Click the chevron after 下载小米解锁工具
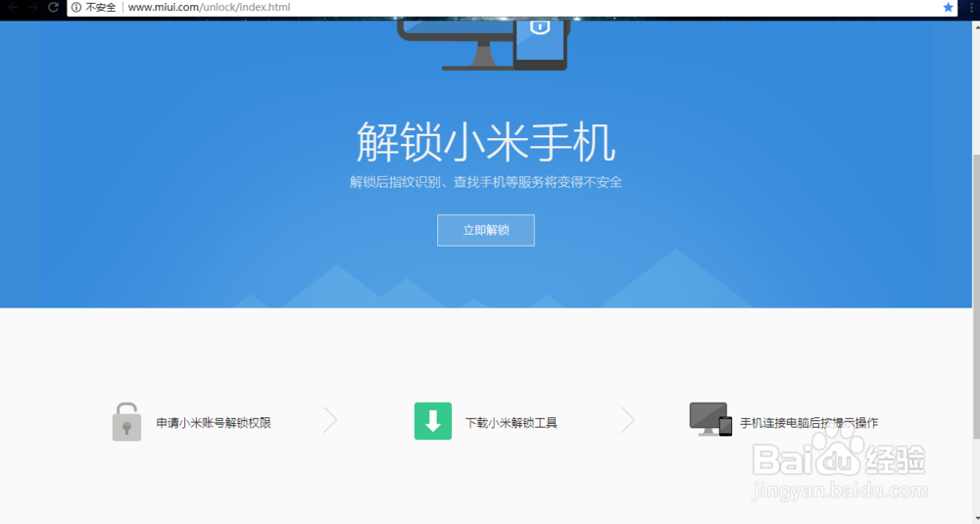 click(627, 420)
